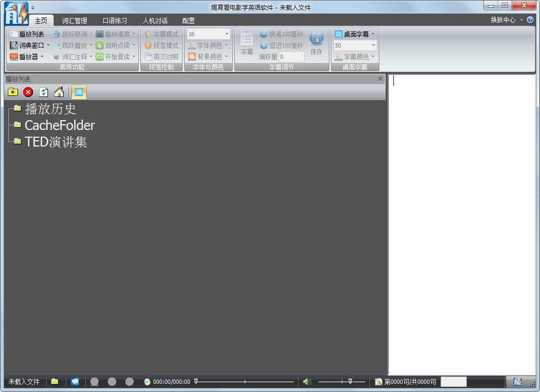Image resolution: width=540 pixels, height=392 pixels.
Task: Select the CacheFolder tree item
Action: [x=59, y=125]
